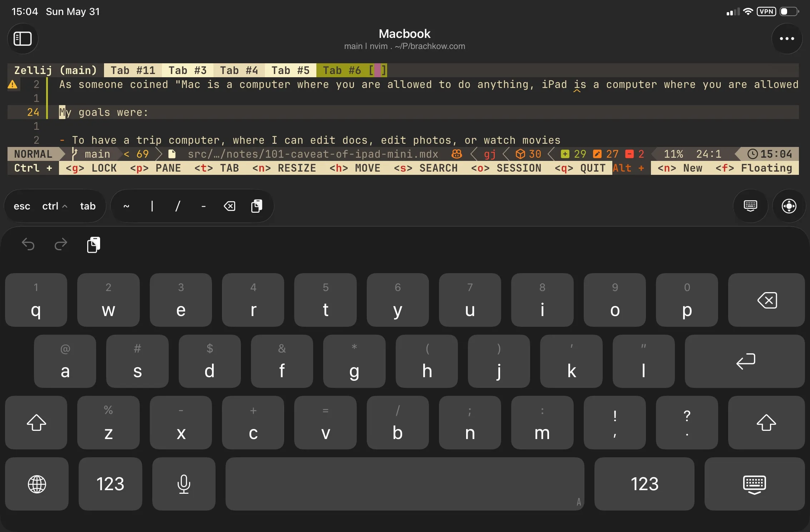Tap the pipe accessory key
This screenshot has width=810, height=532.
[x=152, y=206]
